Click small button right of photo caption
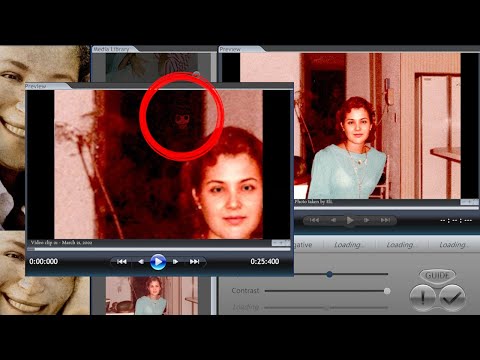This screenshot has height=360, width=480. pos(469,202)
